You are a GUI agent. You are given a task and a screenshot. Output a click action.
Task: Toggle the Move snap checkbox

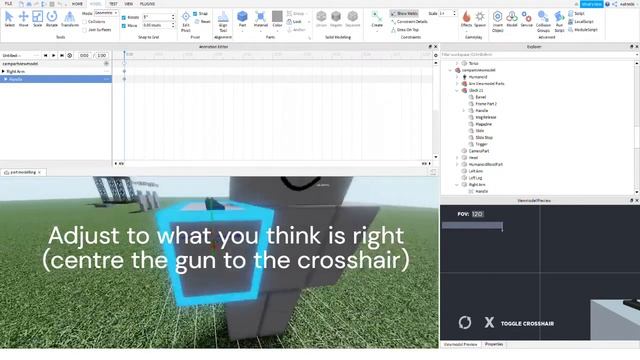pyautogui.click(x=124, y=26)
